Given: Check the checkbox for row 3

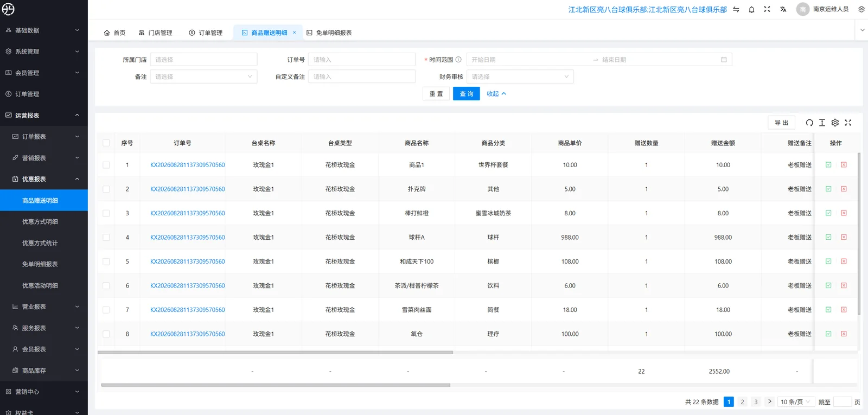Looking at the screenshot, I should click(x=106, y=213).
